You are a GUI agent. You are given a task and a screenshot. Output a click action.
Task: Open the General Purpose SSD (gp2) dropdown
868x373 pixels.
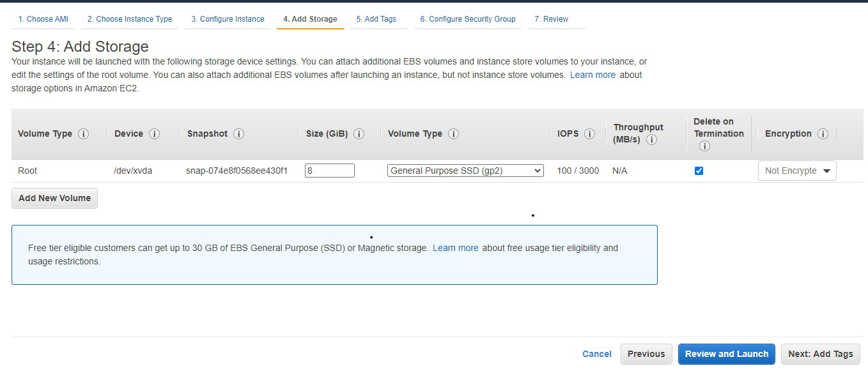[x=465, y=171]
